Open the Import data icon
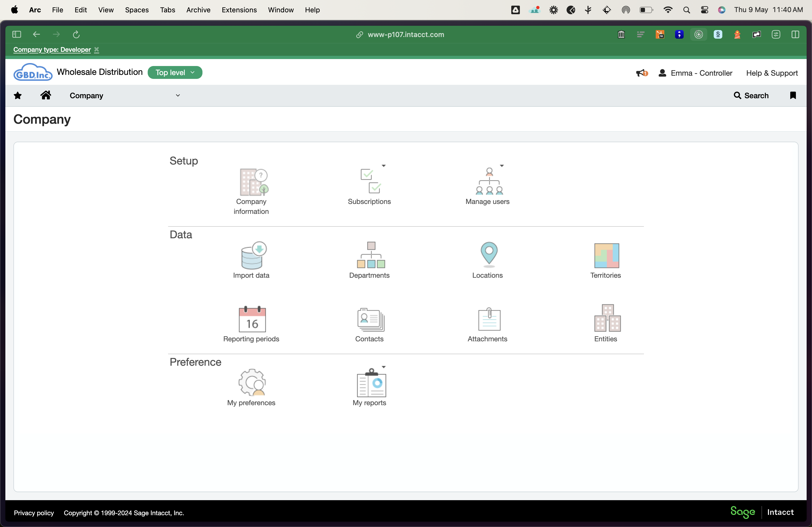 coord(253,256)
